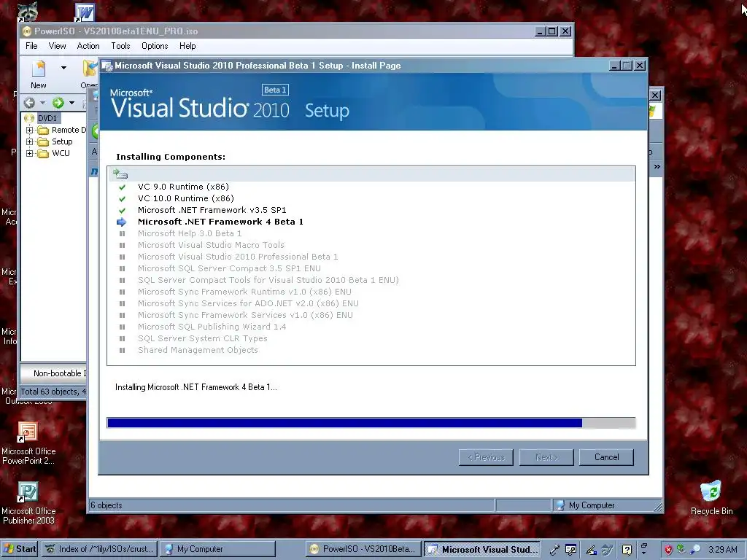The image size is (747, 560).
Task: Close the My Computer window behind setup
Action: coord(655,96)
